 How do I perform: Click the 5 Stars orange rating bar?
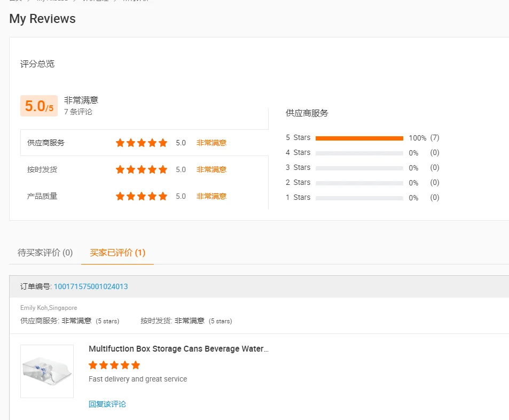coord(359,138)
